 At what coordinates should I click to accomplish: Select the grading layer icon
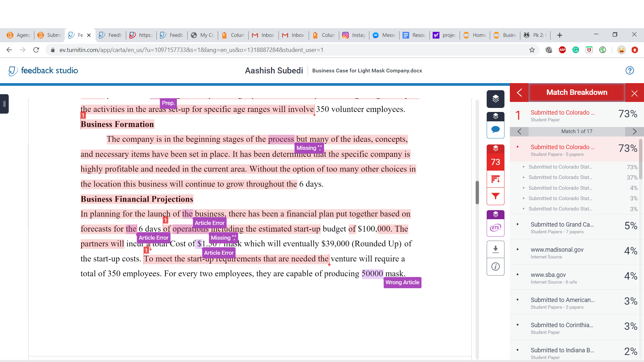tap(495, 116)
